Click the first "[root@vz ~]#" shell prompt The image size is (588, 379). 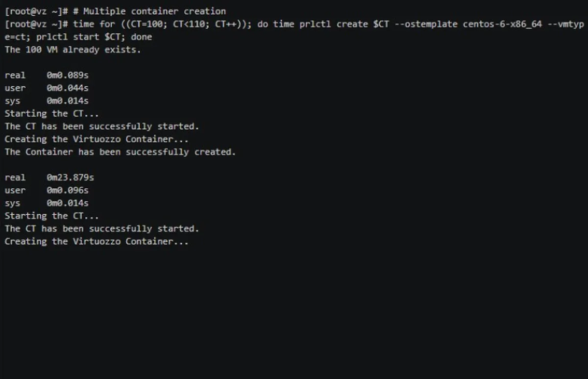[36, 11]
